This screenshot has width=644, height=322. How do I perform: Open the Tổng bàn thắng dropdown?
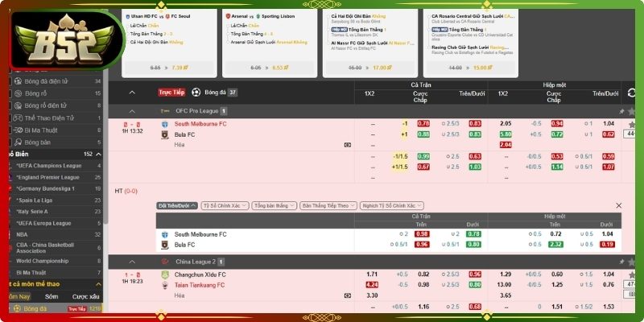[275, 205]
